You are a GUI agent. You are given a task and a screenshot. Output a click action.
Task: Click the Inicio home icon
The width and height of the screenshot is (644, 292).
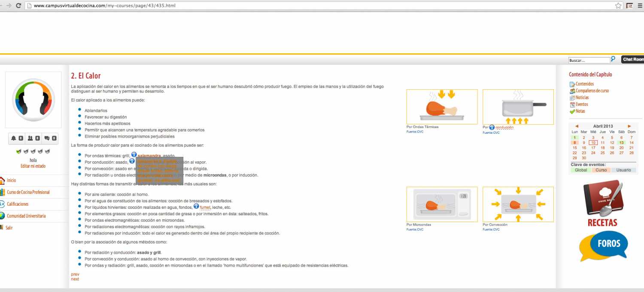(2, 181)
